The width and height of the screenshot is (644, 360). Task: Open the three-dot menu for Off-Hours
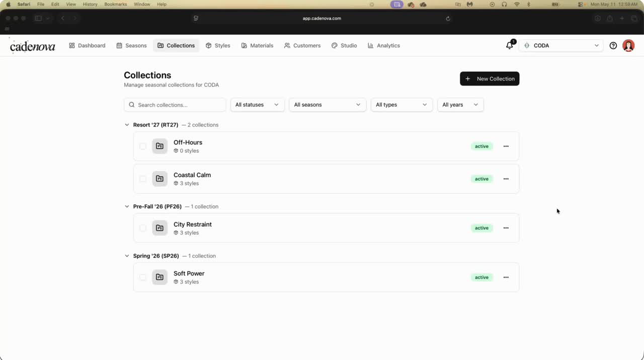(506, 146)
